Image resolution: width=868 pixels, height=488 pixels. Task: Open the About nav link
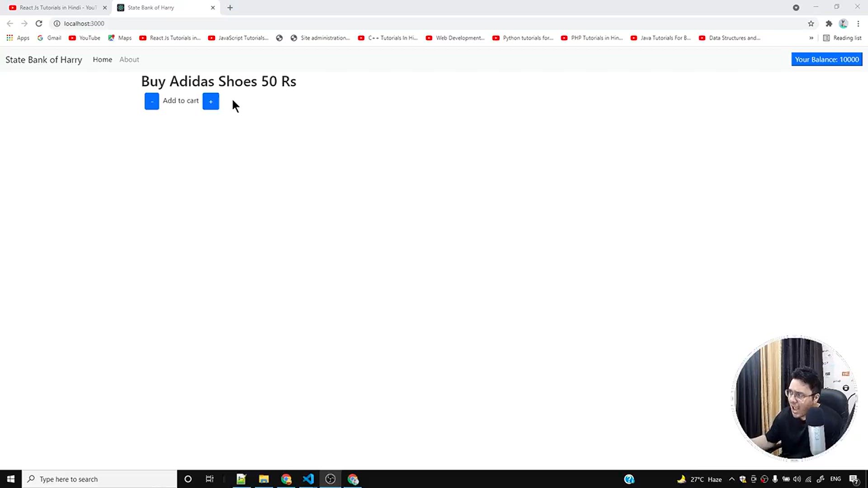tap(129, 60)
